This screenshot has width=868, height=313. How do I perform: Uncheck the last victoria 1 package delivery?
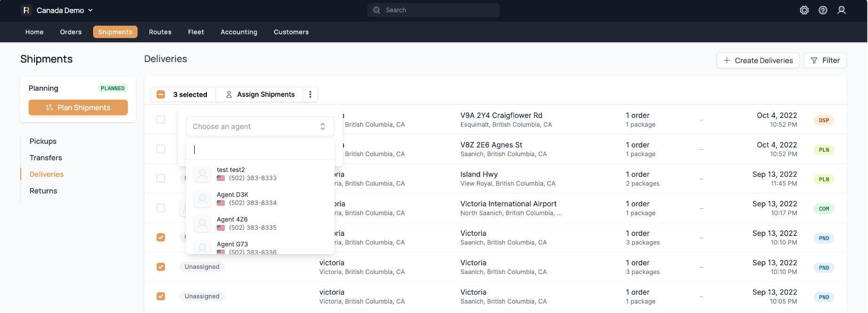(x=161, y=296)
